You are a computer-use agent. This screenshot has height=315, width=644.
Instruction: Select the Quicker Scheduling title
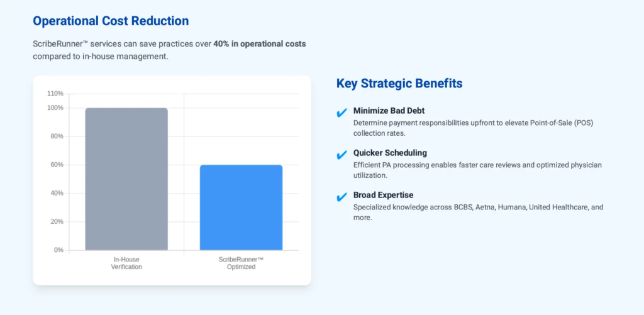390,153
